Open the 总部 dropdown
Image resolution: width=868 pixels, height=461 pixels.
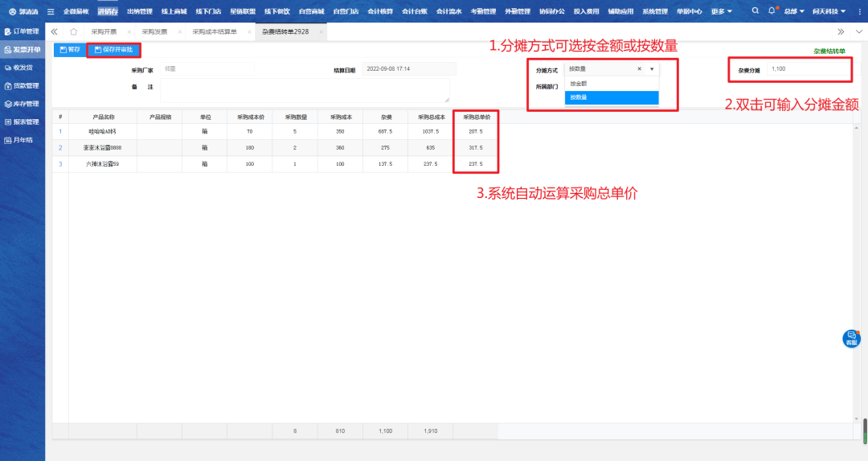point(794,12)
